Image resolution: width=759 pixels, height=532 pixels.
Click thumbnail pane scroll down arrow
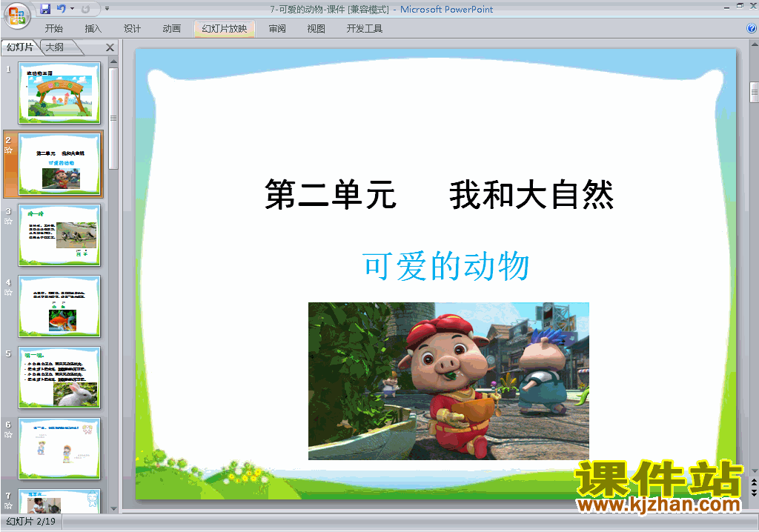(x=113, y=509)
